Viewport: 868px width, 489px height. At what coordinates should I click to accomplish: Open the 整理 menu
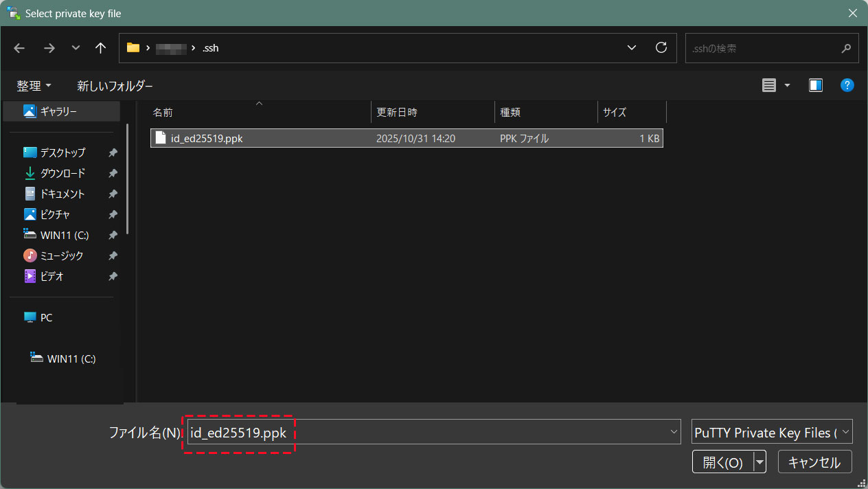pos(34,86)
